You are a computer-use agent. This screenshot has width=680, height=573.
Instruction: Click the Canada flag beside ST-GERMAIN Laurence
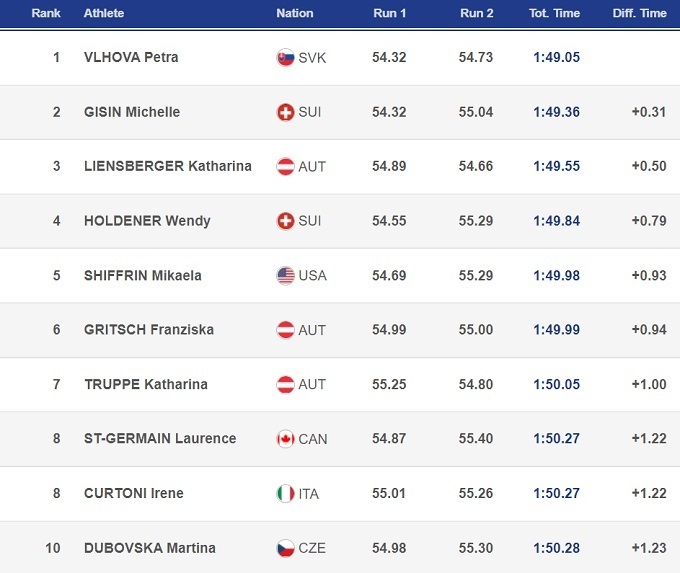(x=285, y=439)
